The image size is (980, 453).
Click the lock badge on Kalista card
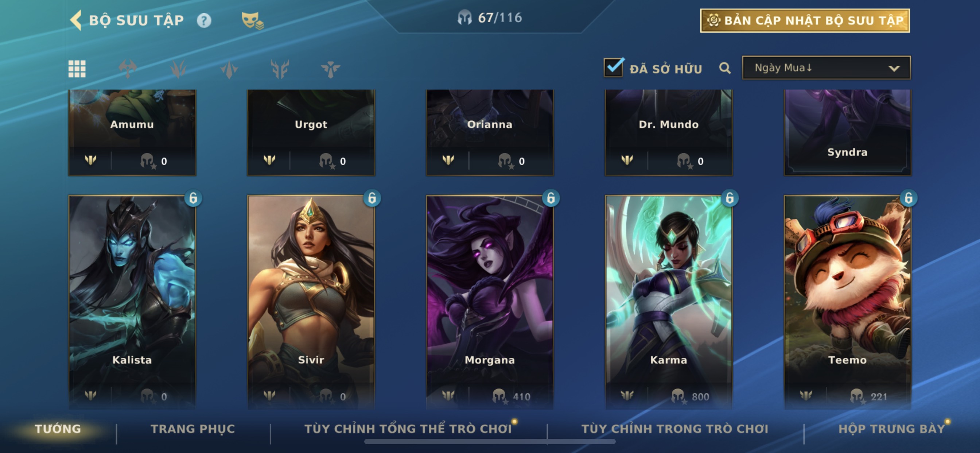[x=193, y=198]
